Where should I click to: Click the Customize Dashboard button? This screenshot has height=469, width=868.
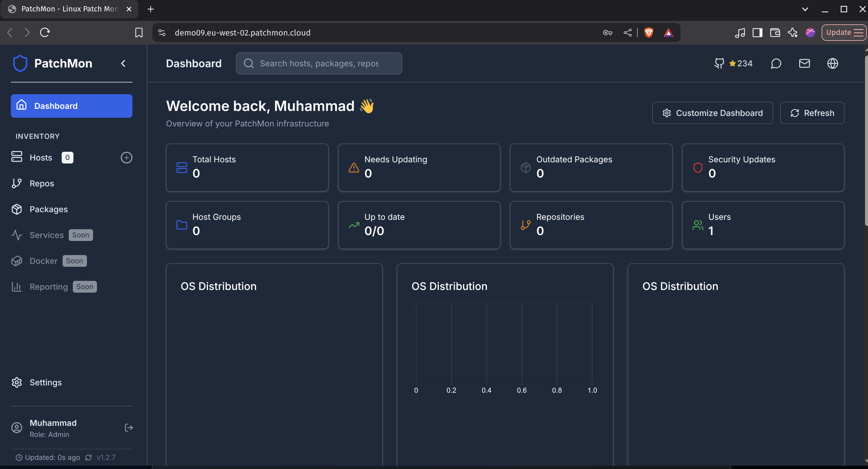click(712, 113)
